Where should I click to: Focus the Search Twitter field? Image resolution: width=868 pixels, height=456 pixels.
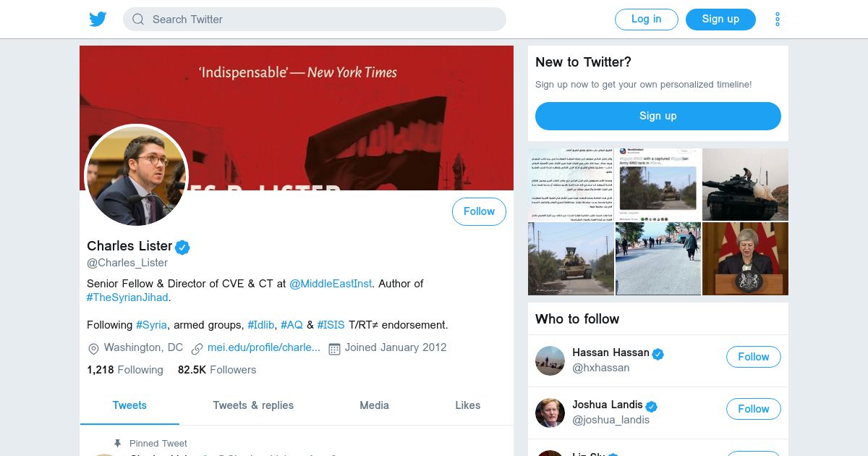315,20
